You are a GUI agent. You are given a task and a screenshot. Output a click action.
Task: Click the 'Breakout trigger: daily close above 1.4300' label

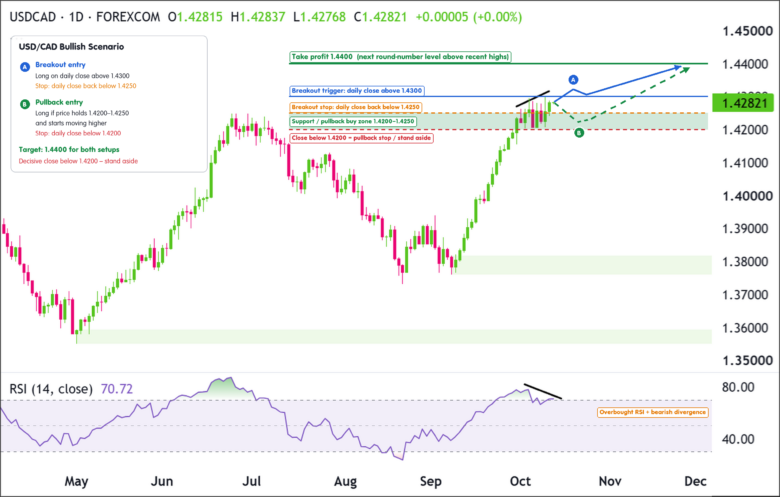click(357, 91)
